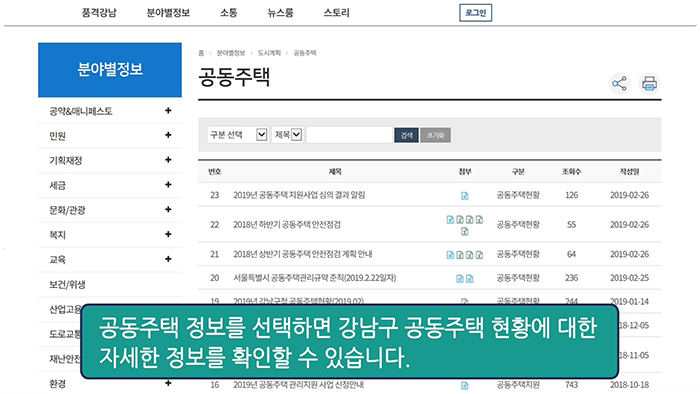
Task: Click the 번호 column header
Action: click(215, 171)
